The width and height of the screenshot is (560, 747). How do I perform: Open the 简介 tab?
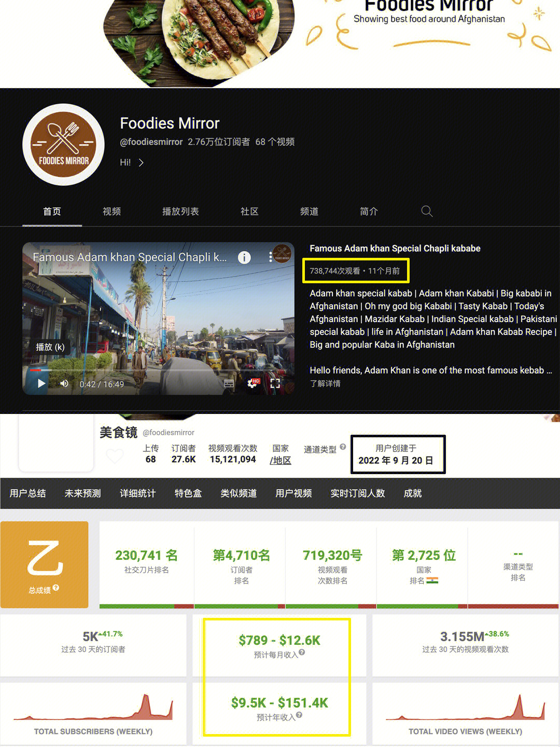pyautogui.click(x=369, y=212)
